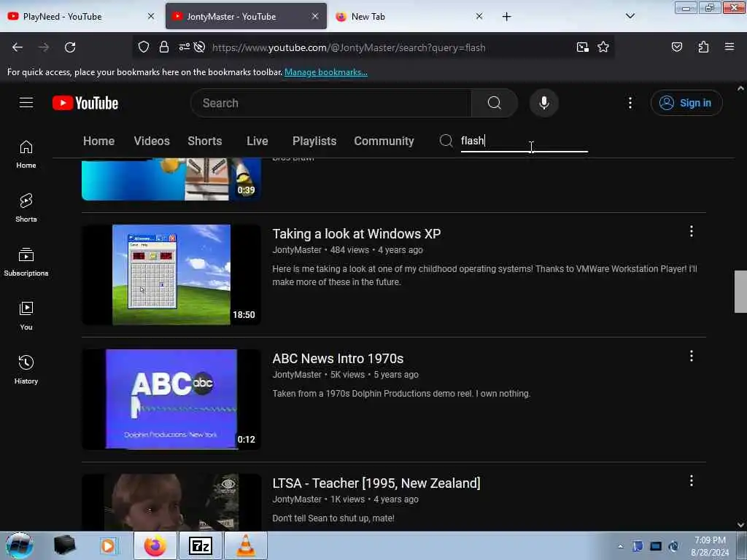Image resolution: width=747 pixels, height=560 pixels.
Task: Click the shield tracking protection icon
Action: (x=144, y=47)
